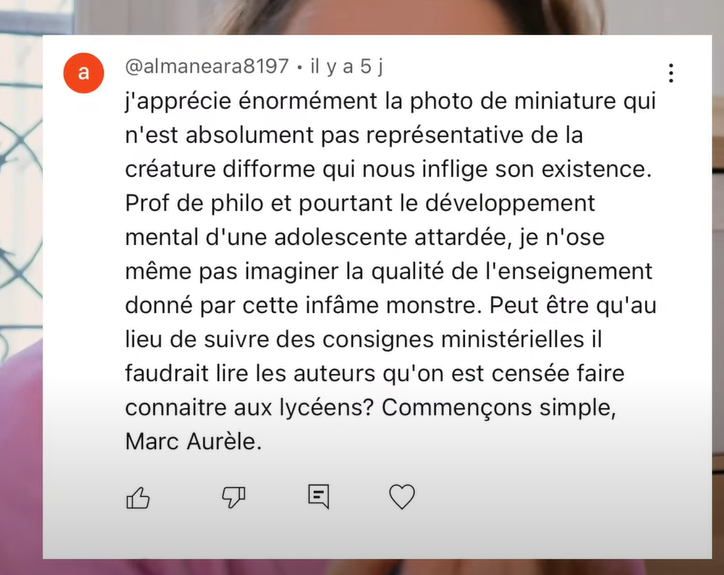
Task: Like the comment with thumbs up icon
Action: tap(138, 498)
